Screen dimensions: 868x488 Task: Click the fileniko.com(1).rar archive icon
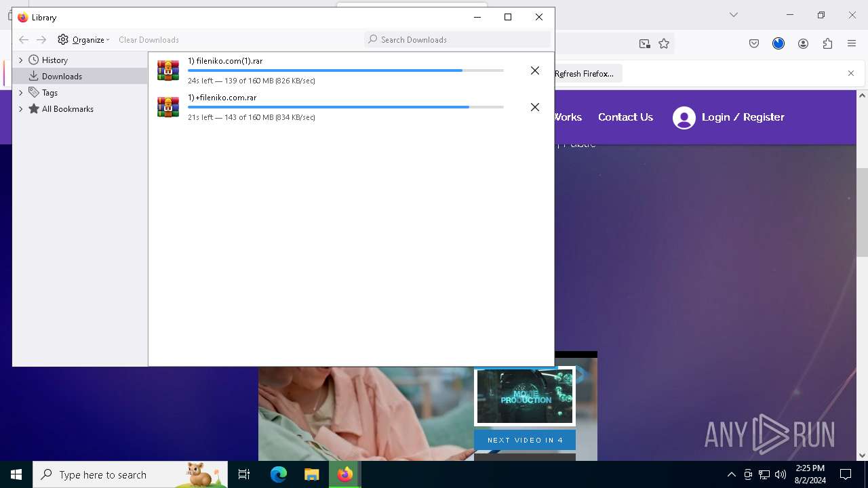tap(168, 70)
